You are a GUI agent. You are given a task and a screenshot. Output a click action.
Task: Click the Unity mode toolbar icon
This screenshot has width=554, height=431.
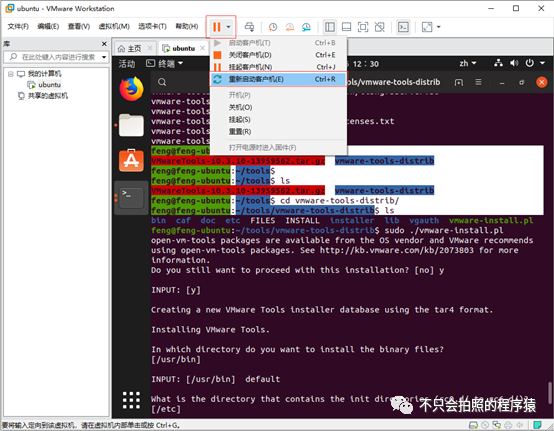click(379, 27)
